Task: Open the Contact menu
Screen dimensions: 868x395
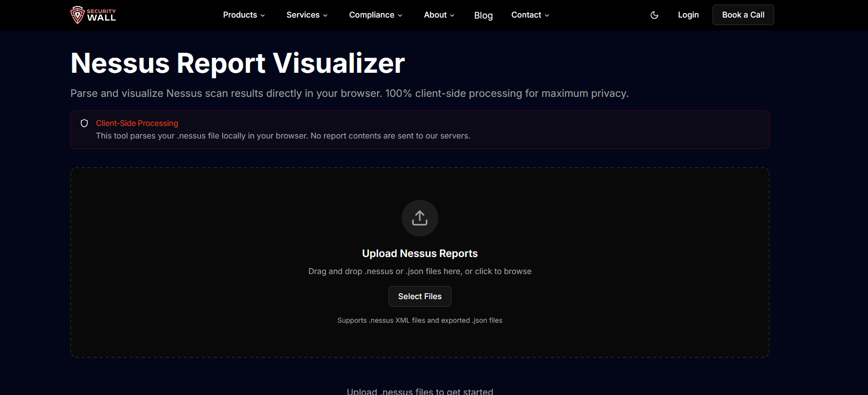Action: coord(526,15)
